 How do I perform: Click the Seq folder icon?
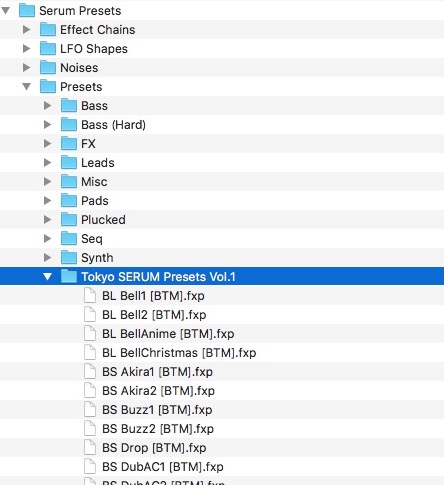click(69, 238)
